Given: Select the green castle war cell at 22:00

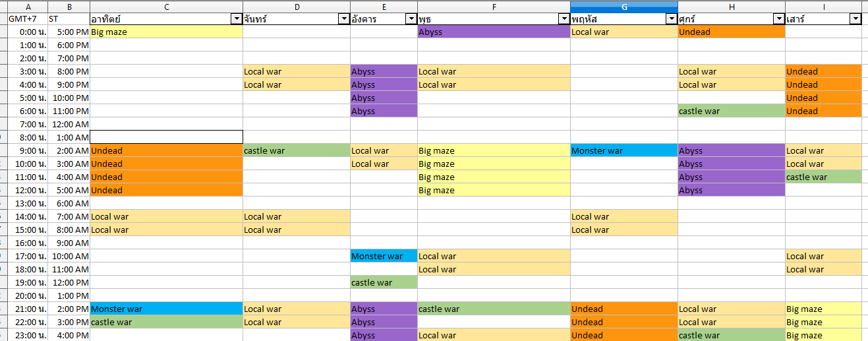Looking at the screenshot, I should [x=166, y=322].
